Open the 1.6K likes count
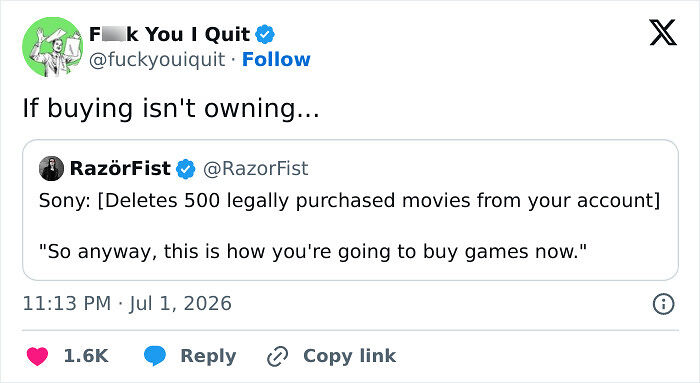Viewport: 700px width, 383px height. point(86,356)
